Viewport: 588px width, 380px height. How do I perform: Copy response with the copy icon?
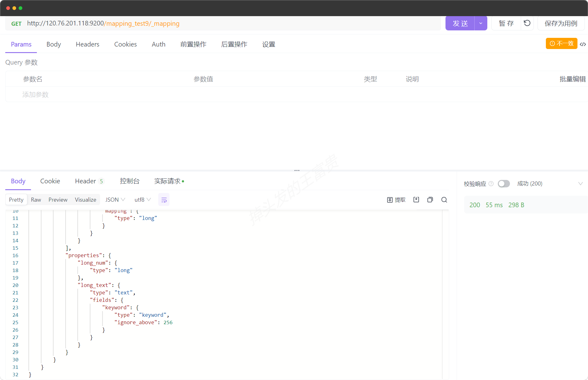(430, 200)
